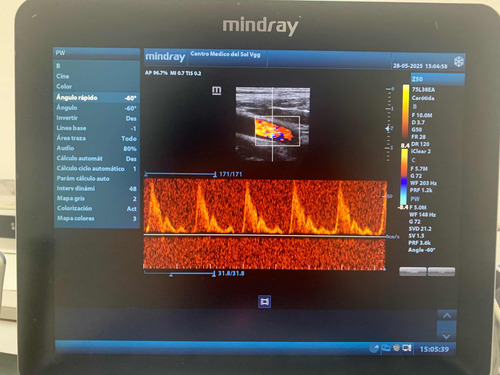Viewport: 500px width, 375px height.
Task: Click the disk status icon in the bottom bar
Action: pyautogui.click(x=374, y=348)
